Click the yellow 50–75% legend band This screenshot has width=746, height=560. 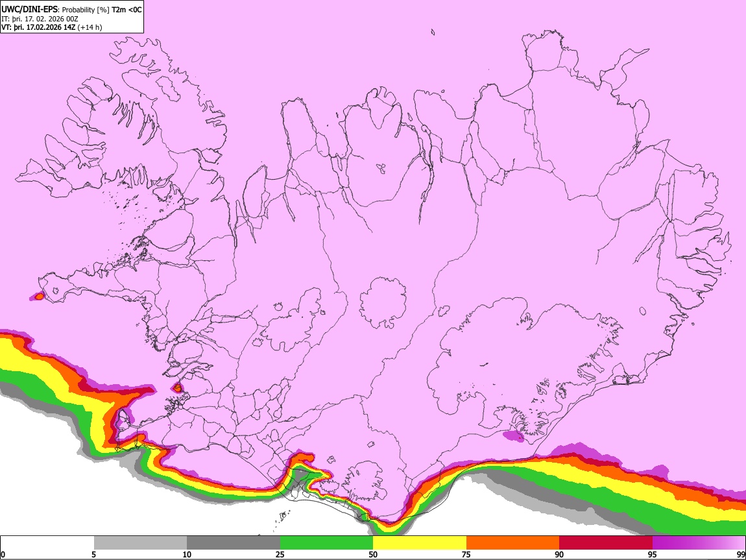(x=420, y=543)
